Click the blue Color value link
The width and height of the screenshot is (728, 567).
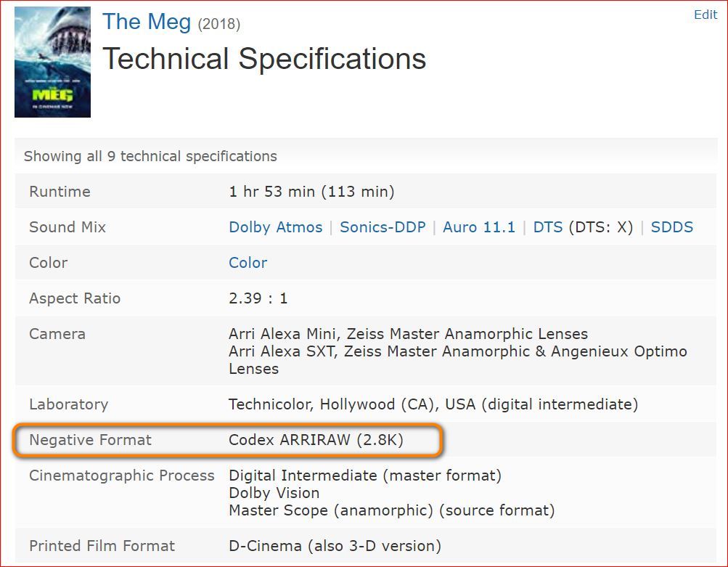pos(248,263)
